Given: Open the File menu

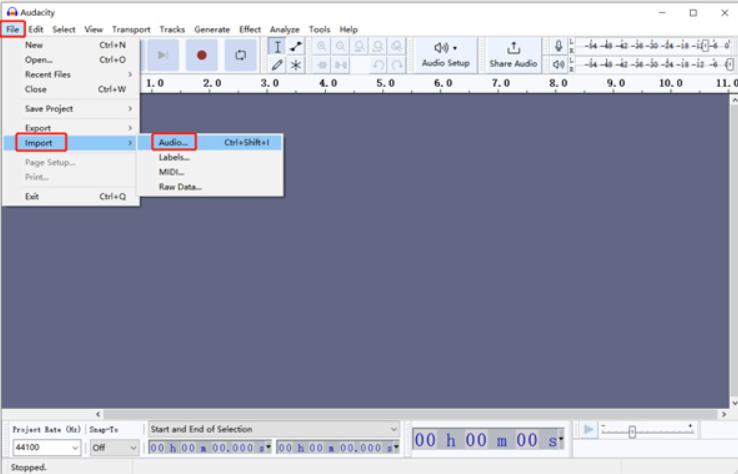Looking at the screenshot, I should [x=12, y=29].
